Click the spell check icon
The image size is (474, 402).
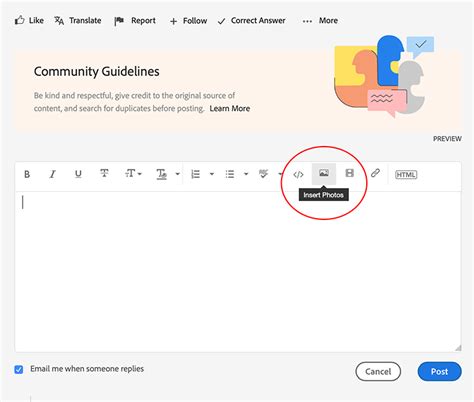(x=263, y=174)
